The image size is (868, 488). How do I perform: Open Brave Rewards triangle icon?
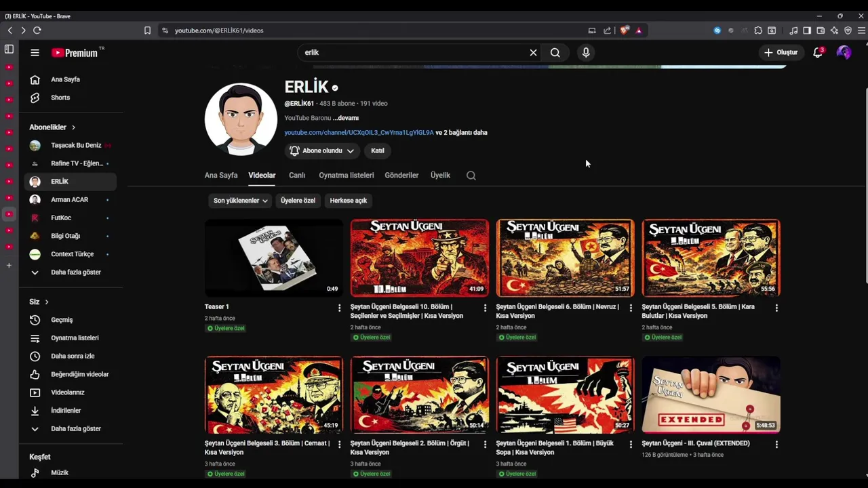pos(639,30)
